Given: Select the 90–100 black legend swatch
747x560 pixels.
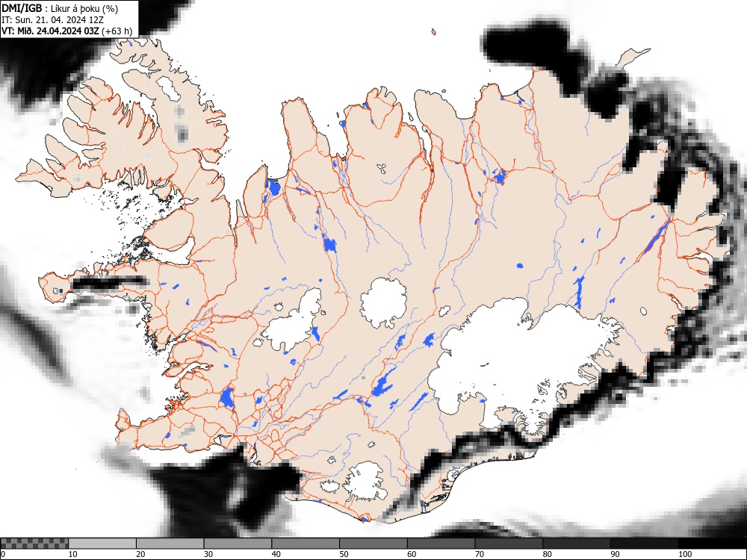Looking at the screenshot, I should 644,544.
